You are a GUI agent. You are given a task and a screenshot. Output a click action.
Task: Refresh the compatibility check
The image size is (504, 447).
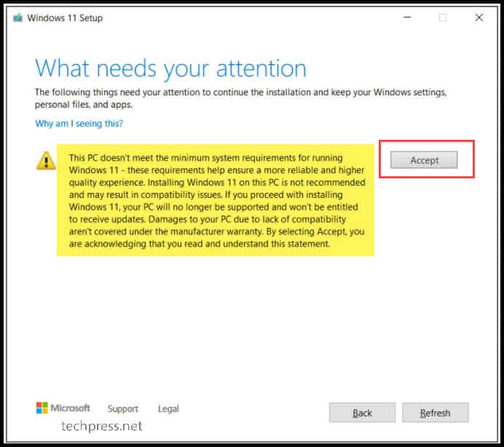pyautogui.click(x=436, y=413)
